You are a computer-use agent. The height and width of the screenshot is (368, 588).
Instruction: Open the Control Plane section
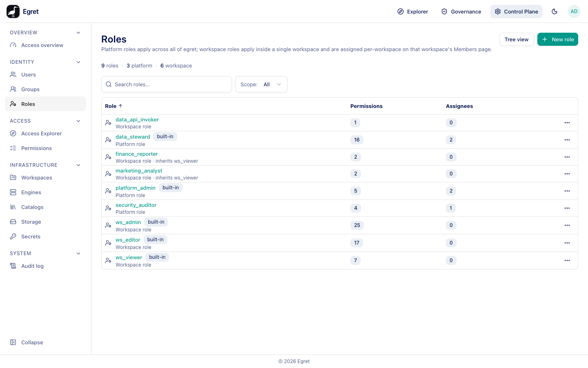pos(517,11)
